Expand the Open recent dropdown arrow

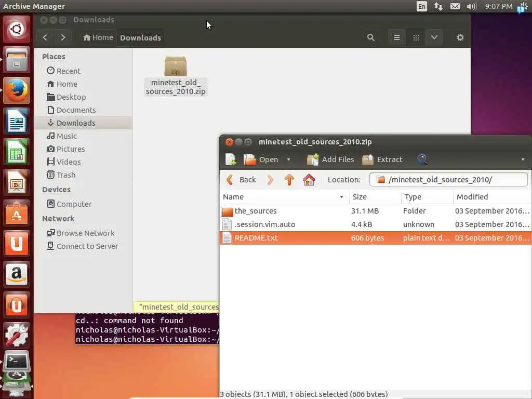pyautogui.click(x=288, y=159)
